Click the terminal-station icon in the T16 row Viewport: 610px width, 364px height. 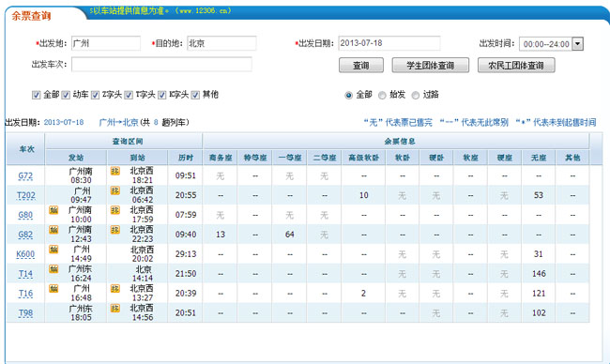(x=115, y=288)
